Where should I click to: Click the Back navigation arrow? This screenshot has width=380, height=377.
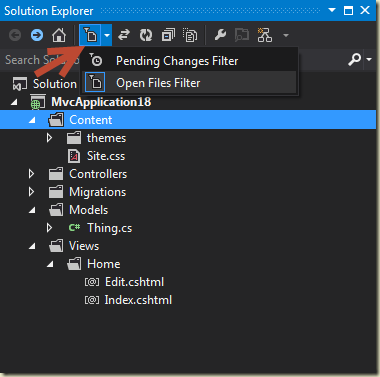(x=15, y=35)
